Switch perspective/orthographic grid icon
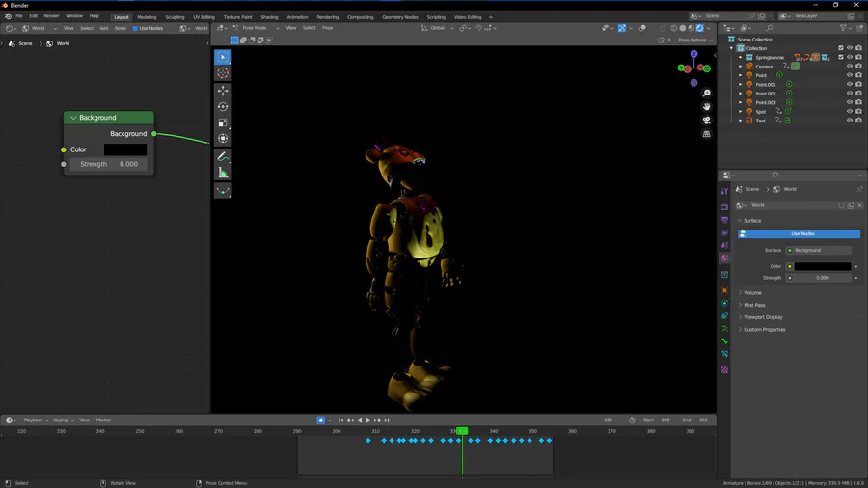The height and width of the screenshot is (488, 868). (x=706, y=134)
